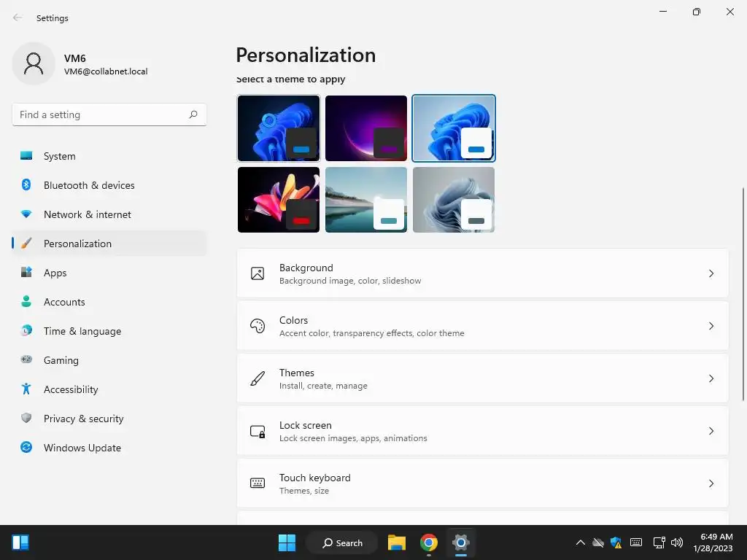Open Lock screen images settings

(483, 431)
